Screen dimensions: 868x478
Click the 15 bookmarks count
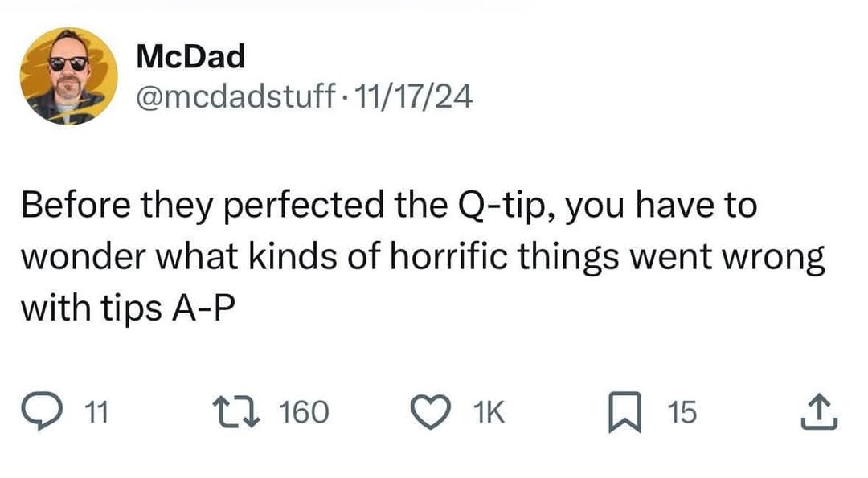682,413
